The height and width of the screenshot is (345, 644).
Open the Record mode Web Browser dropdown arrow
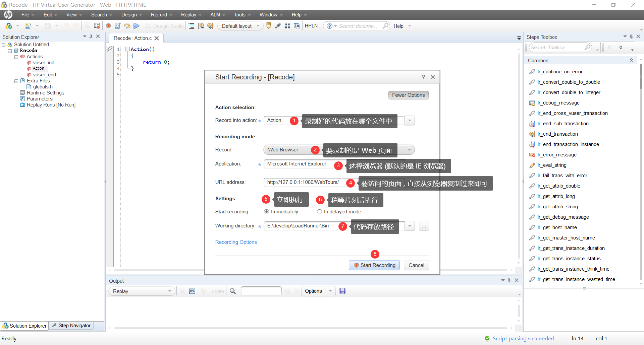click(410, 150)
